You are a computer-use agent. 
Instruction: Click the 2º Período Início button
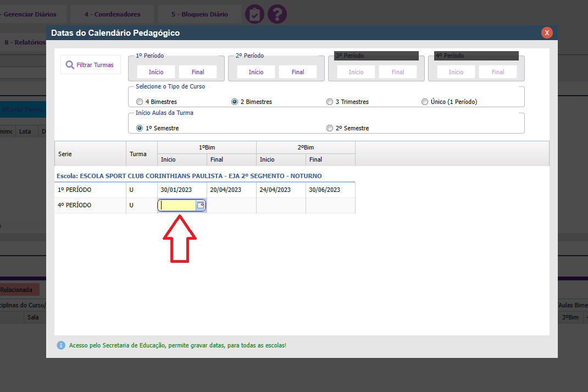(256, 72)
